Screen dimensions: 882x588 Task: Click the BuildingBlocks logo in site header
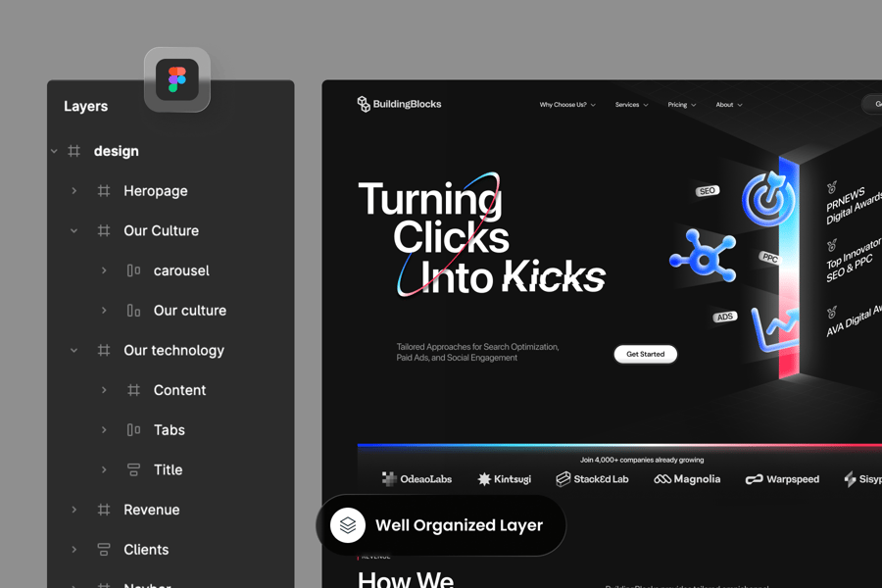[399, 104]
